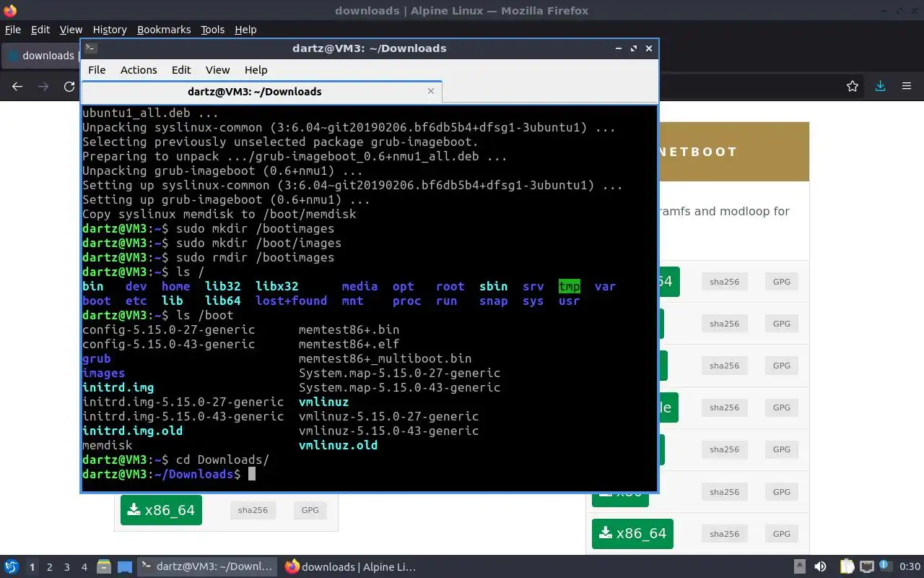Open the Firefox downloads panel
The image size is (924, 578).
tap(880, 86)
